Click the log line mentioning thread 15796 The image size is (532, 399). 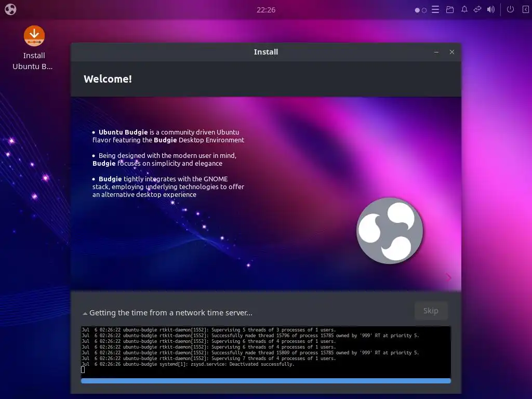(x=250, y=336)
